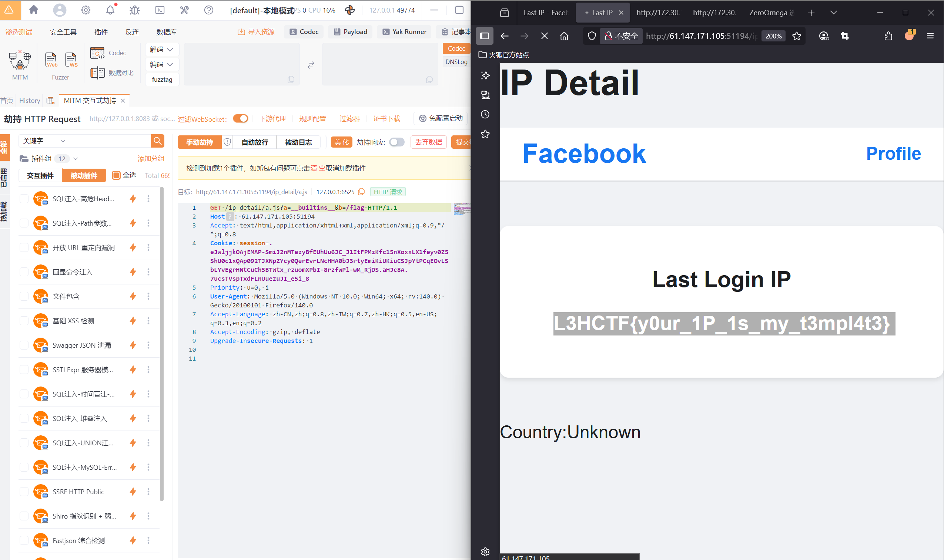944x560 pixels.
Task: Tick the 全选 select-all checkbox
Action: pos(116,175)
